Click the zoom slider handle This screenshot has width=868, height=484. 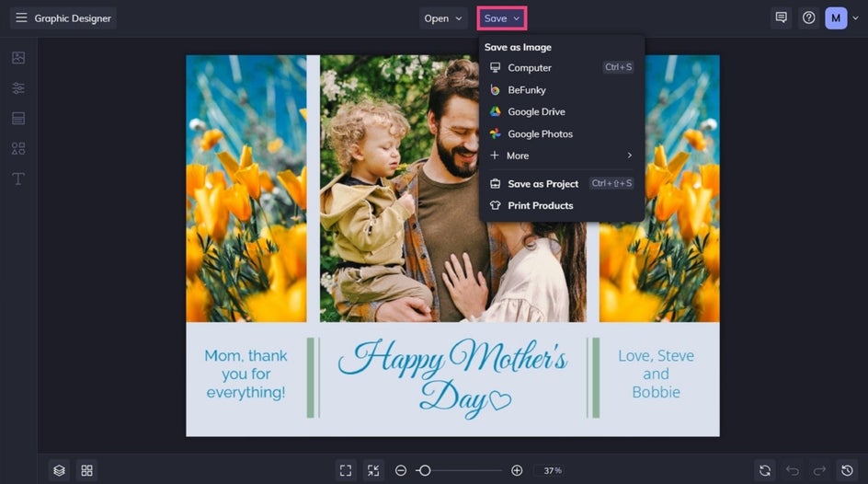click(424, 470)
